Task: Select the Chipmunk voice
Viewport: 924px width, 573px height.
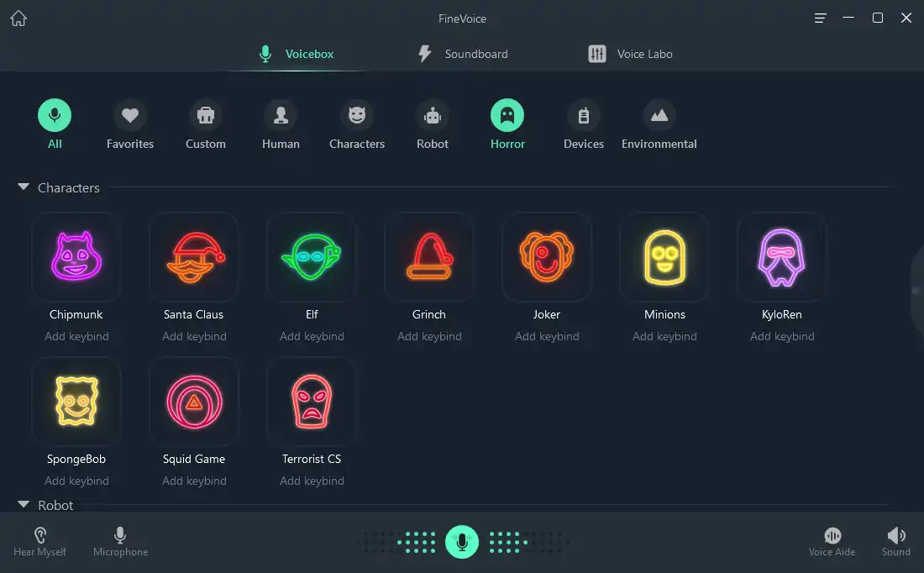Action: [x=76, y=257]
